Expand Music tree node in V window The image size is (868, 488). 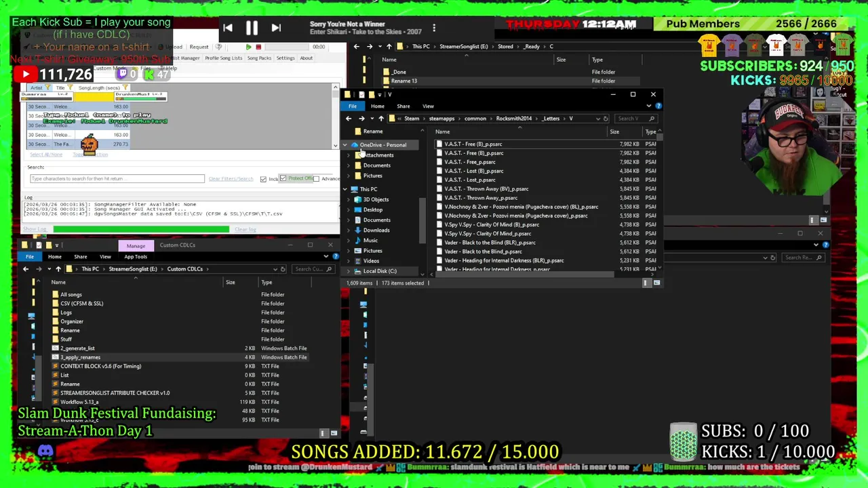click(350, 241)
